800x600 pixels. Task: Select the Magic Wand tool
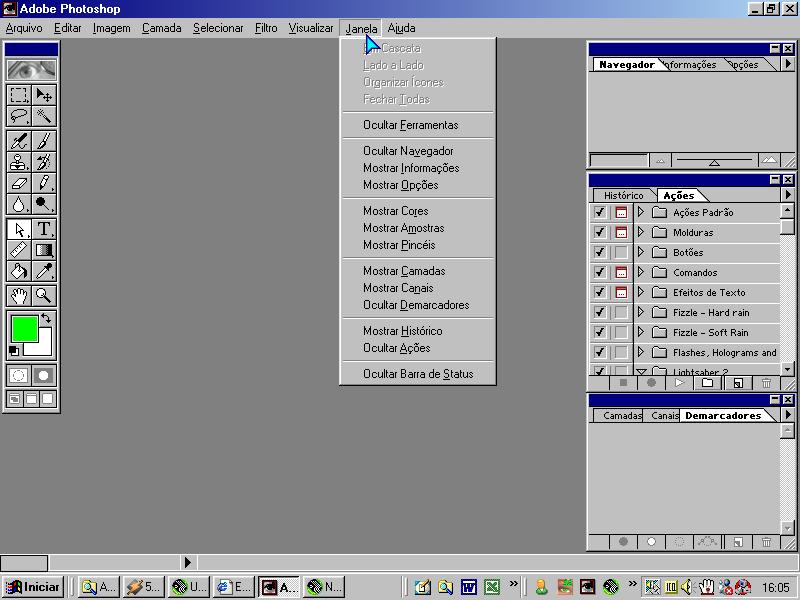(x=44, y=116)
